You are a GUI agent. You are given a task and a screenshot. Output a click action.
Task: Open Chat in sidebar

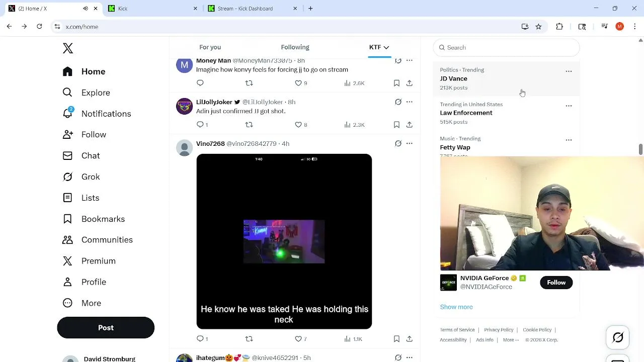(x=81, y=156)
